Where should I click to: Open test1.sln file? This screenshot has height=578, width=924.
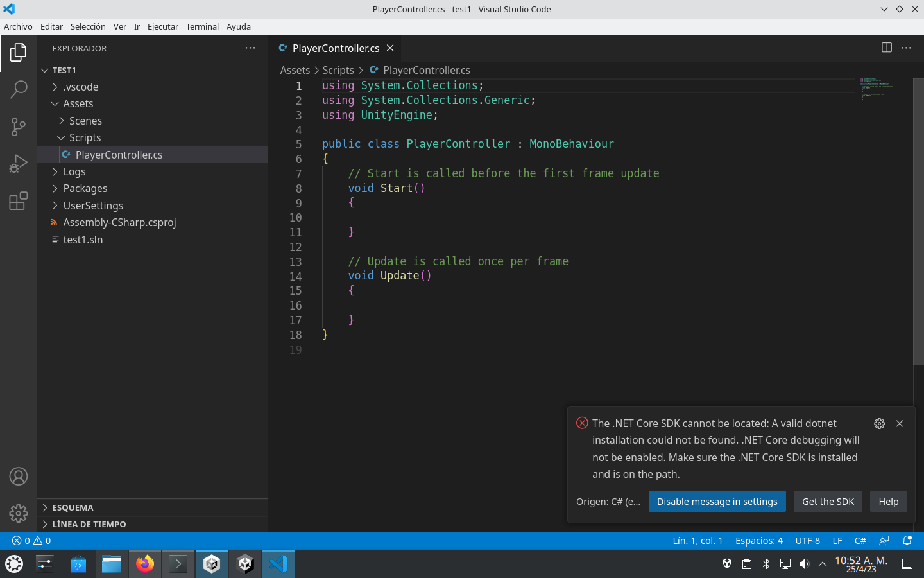(x=153, y=240)
